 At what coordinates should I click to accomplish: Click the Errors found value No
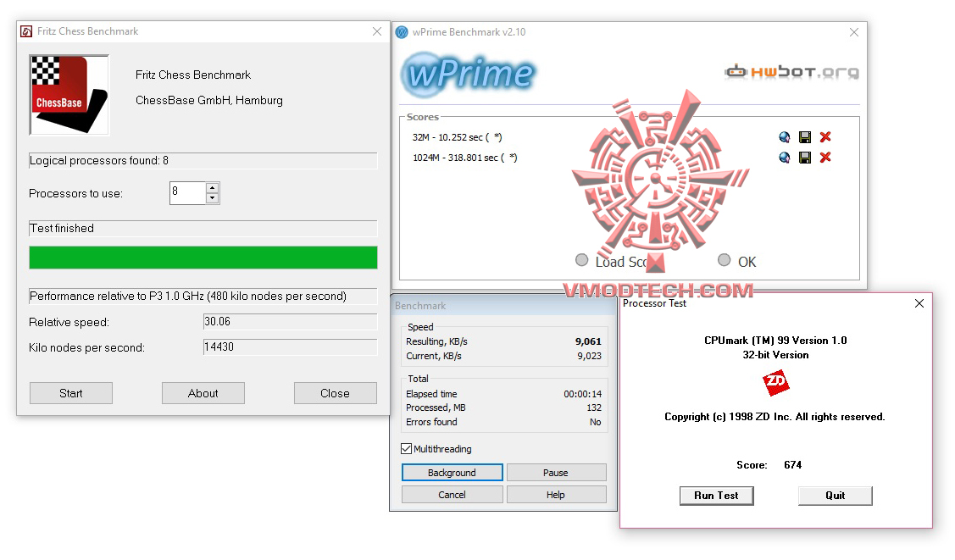[596, 422]
